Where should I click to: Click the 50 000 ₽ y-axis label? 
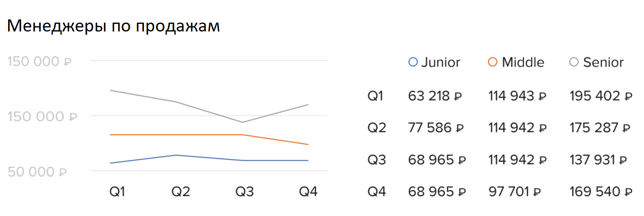coord(37,172)
